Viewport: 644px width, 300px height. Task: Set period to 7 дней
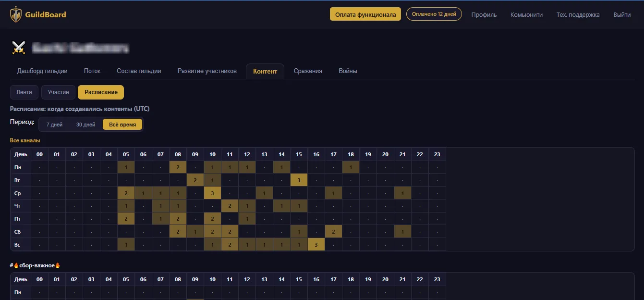(54, 125)
